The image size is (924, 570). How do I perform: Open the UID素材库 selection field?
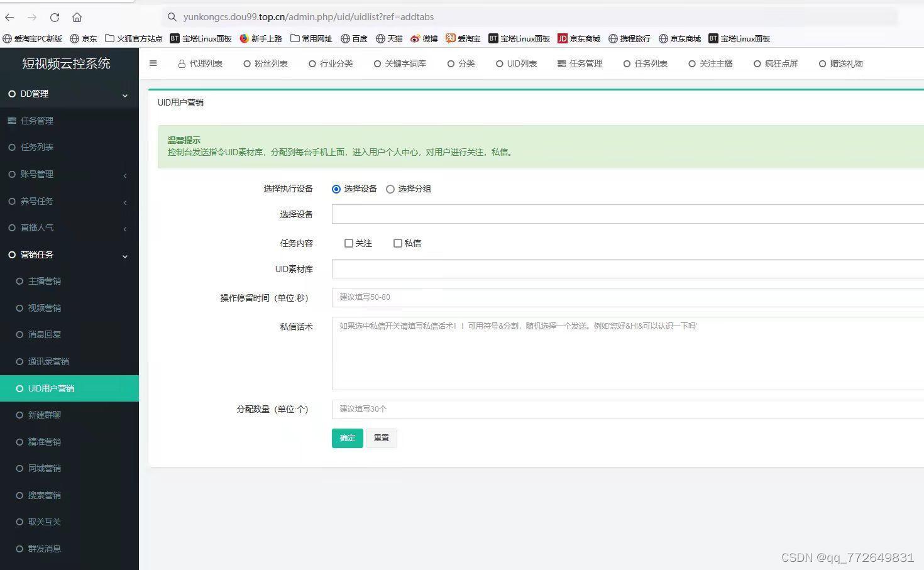coord(628,269)
